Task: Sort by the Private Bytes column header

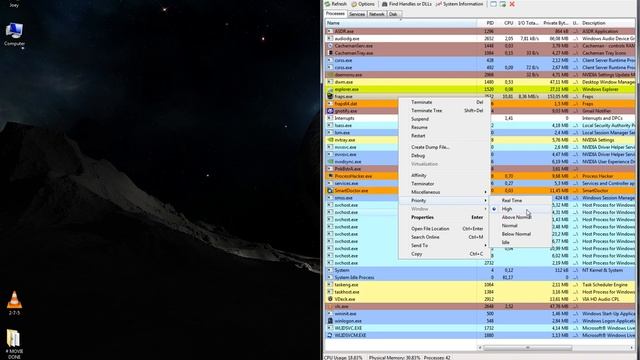Action: point(556,23)
